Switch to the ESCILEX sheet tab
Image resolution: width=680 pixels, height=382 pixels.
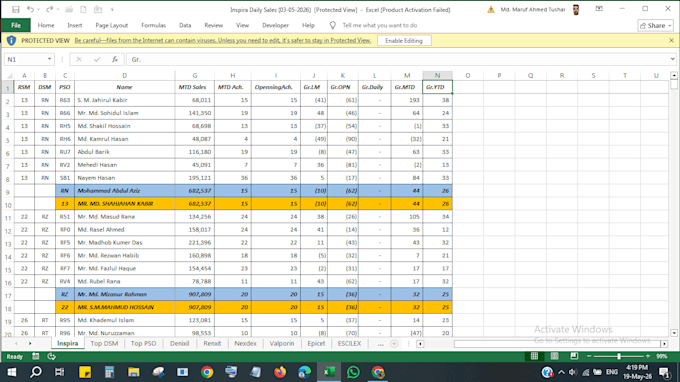click(x=349, y=343)
